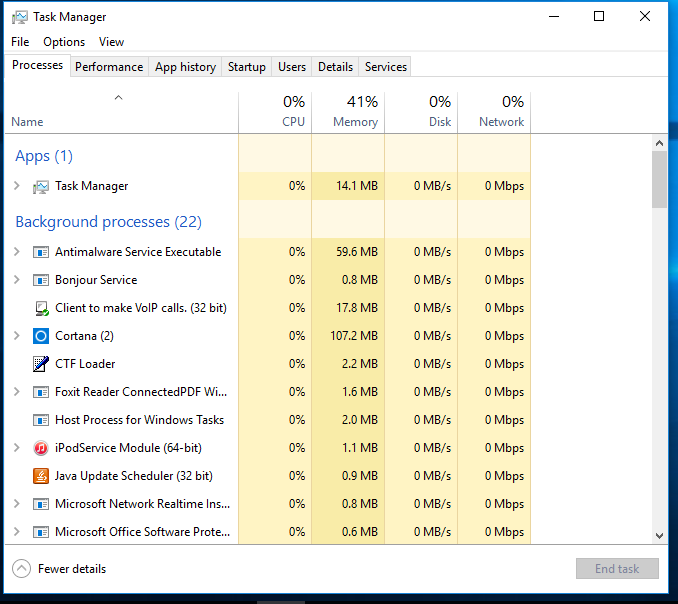Click the Host Process for Windows Tasks icon
The width and height of the screenshot is (678, 604).
(x=41, y=420)
